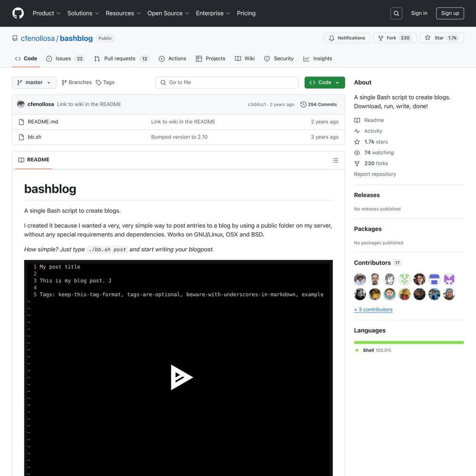Image resolution: width=476 pixels, height=476 pixels.
Task: Click the GitHub logo home icon
Action: pyautogui.click(x=18, y=13)
